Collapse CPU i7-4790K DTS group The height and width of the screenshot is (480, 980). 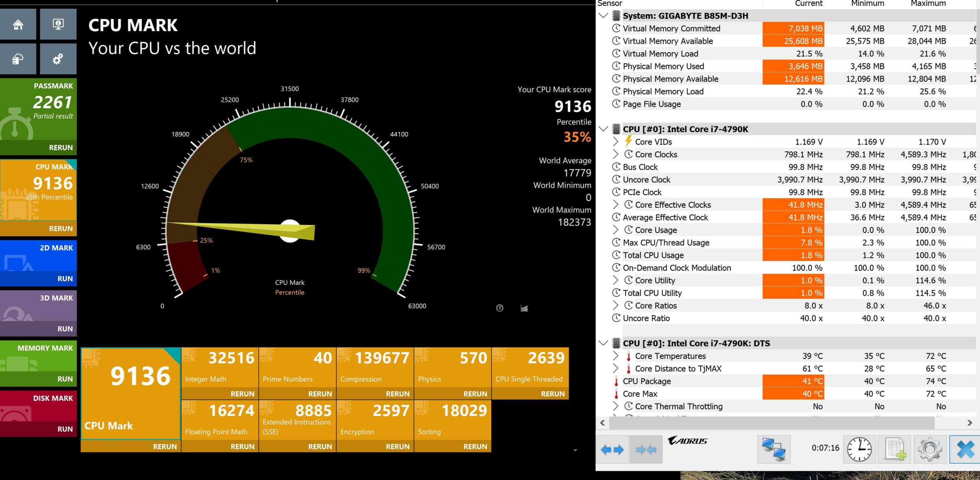coord(603,343)
